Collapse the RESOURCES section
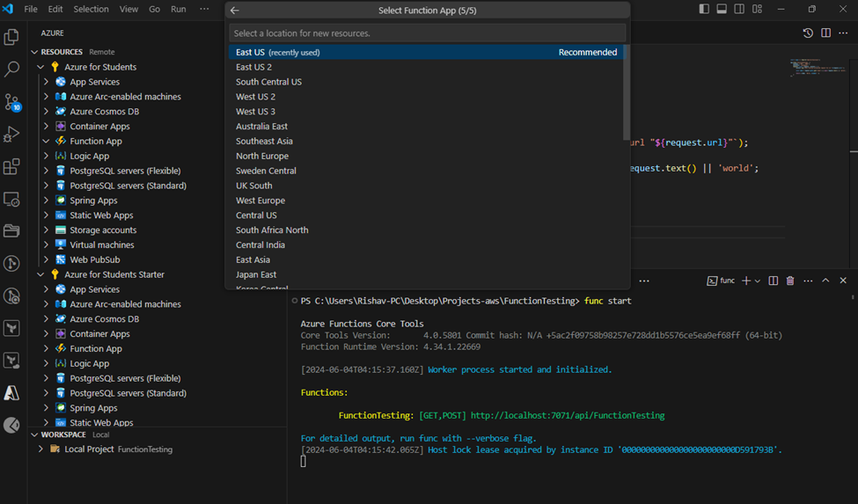The image size is (858, 504). (35, 52)
